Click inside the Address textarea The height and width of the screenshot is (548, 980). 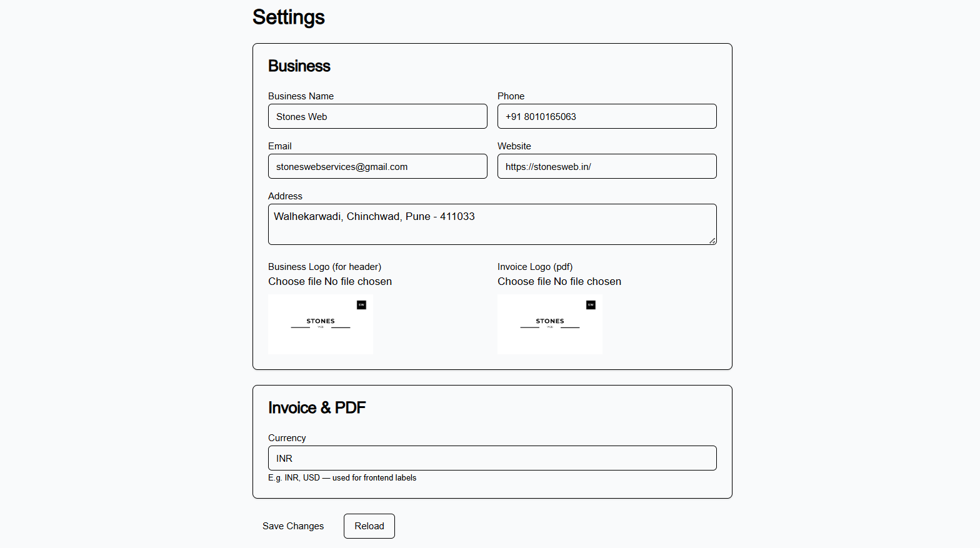492,224
